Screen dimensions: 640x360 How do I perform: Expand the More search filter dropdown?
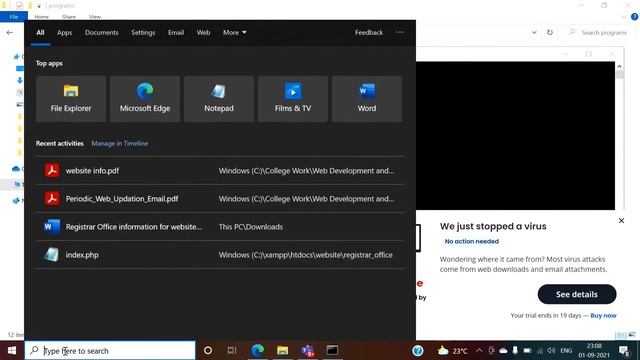pyautogui.click(x=235, y=32)
